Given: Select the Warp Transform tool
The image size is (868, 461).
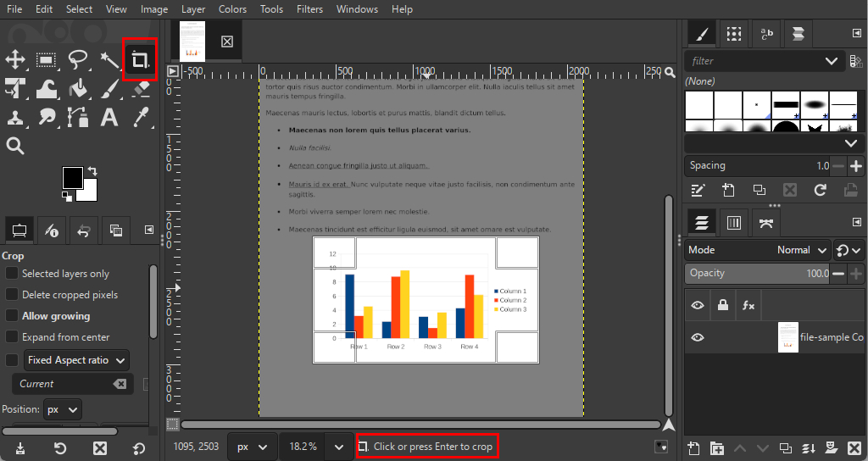Looking at the screenshot, I should tap(47, 88).
